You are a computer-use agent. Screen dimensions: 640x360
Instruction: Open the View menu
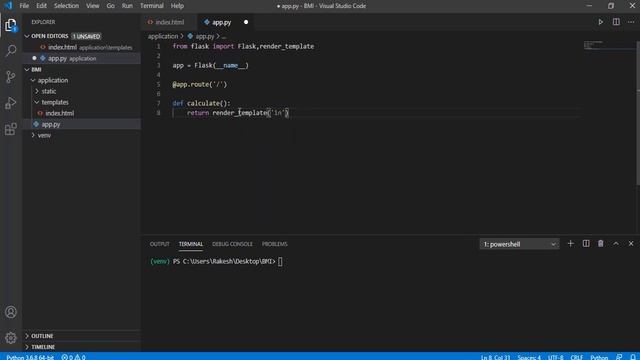pos(93,6)
